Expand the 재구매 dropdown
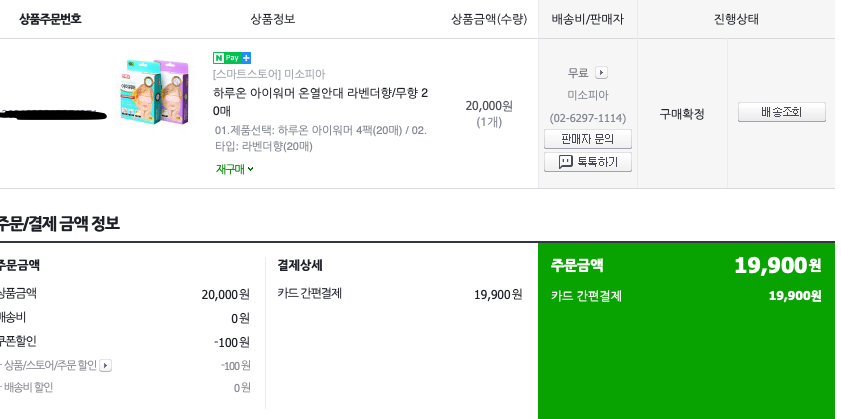 click(235, 169)
